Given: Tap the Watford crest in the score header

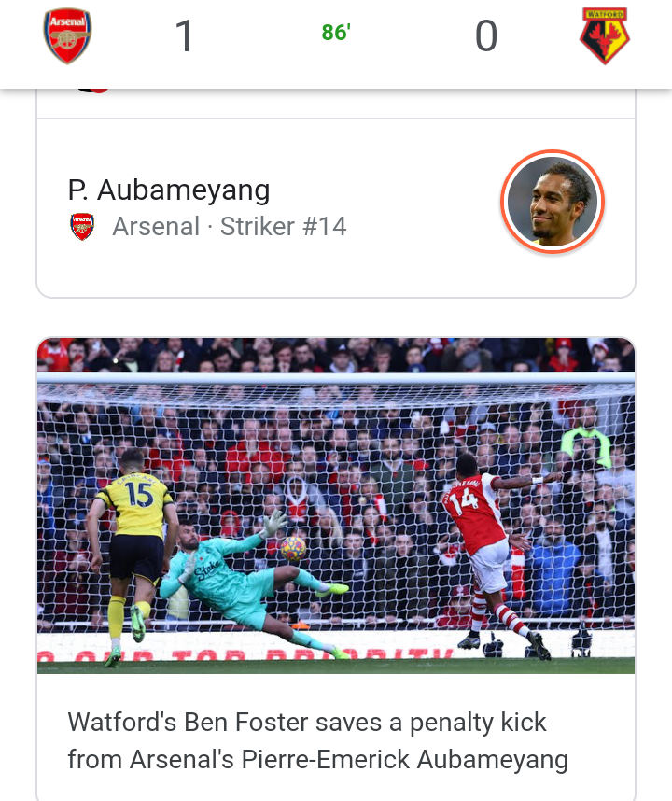Looking at the screenshot, I should [604, 35].
